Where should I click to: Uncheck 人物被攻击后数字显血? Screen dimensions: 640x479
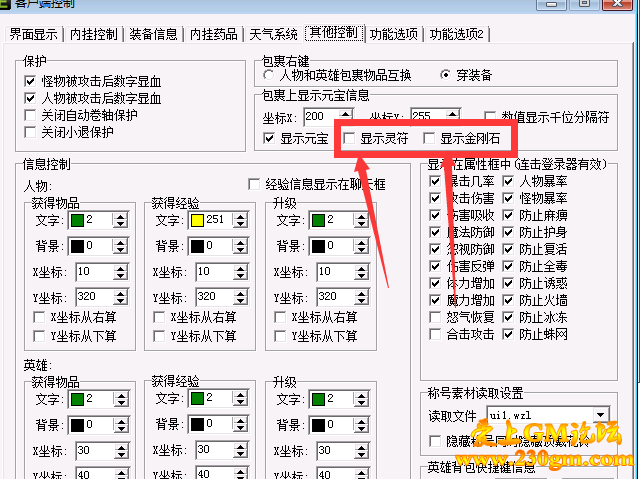pyautogui.click(x=30, y=98)
